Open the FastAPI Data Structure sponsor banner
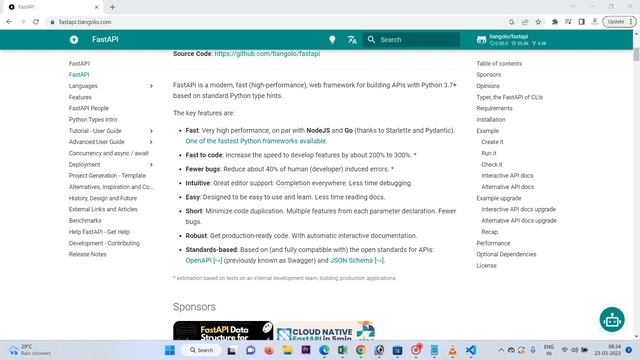 [223, 331]
